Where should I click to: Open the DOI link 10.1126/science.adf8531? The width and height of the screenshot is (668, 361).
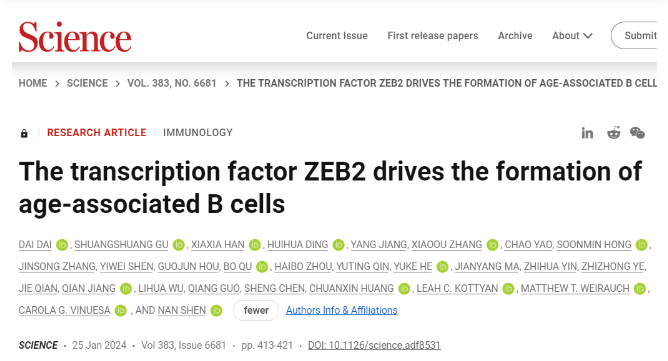(x=374, y=345)
